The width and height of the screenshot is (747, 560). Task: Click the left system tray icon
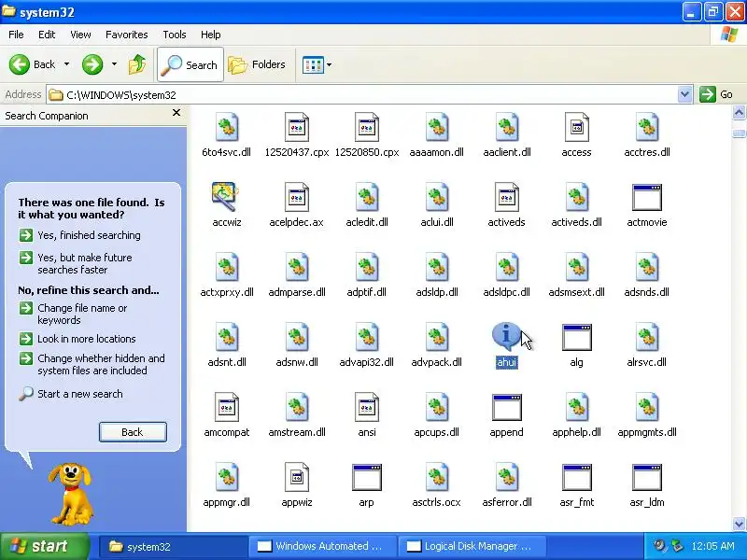pos(660,546)
